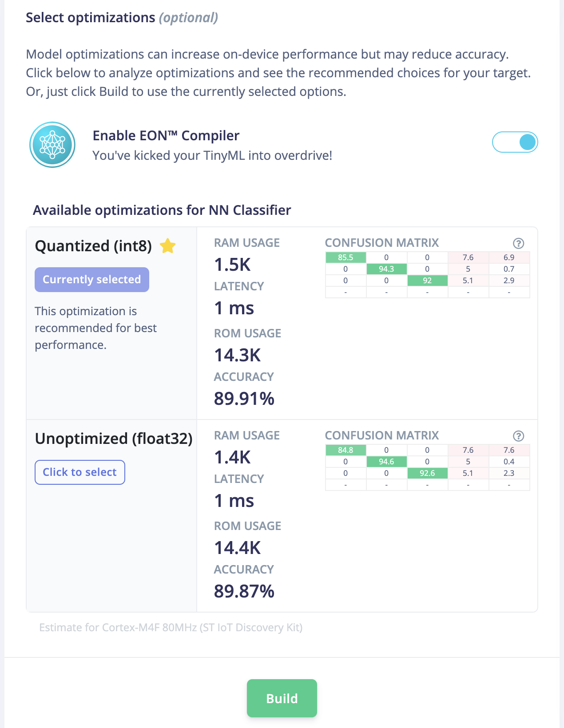Click the Click to select button
564x728 pixels.
80,472
